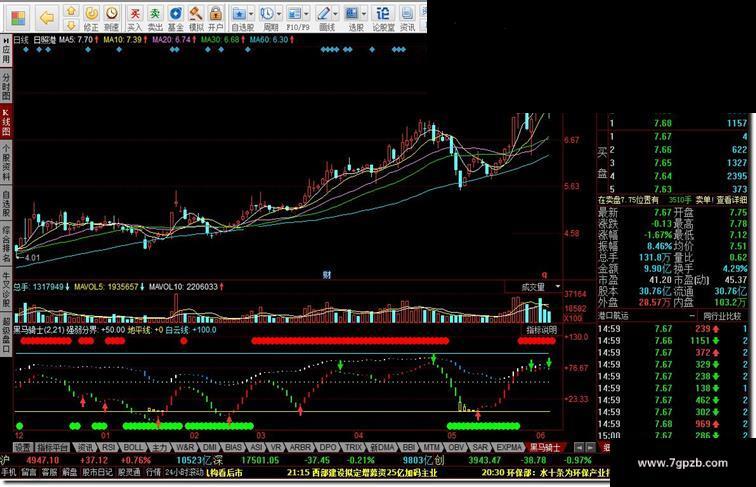
Task: Select the SAR indicator tab
Action: [480, 448]
